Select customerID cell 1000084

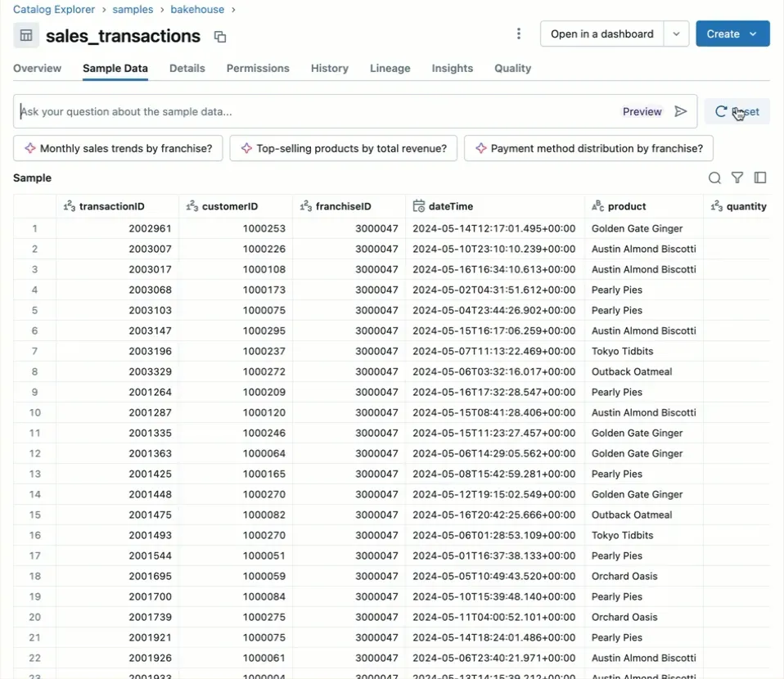point(236,597)
